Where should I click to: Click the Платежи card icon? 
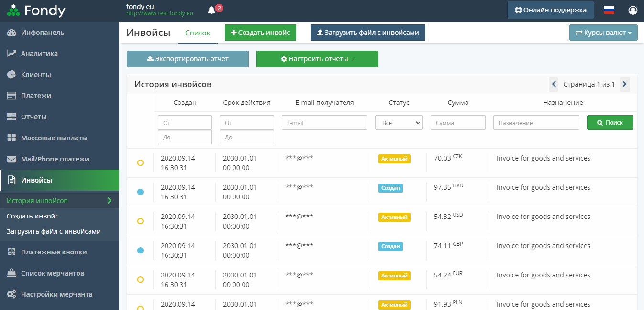click(x=12, y=96)
